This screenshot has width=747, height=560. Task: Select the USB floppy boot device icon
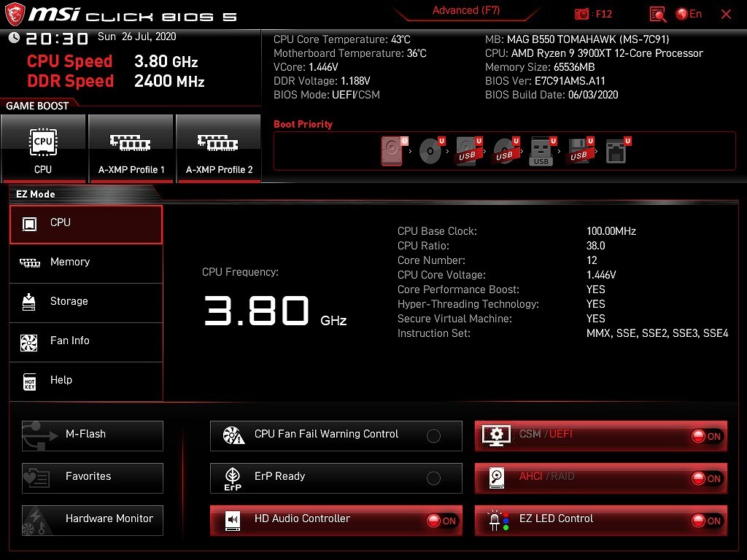click(580, 151)
